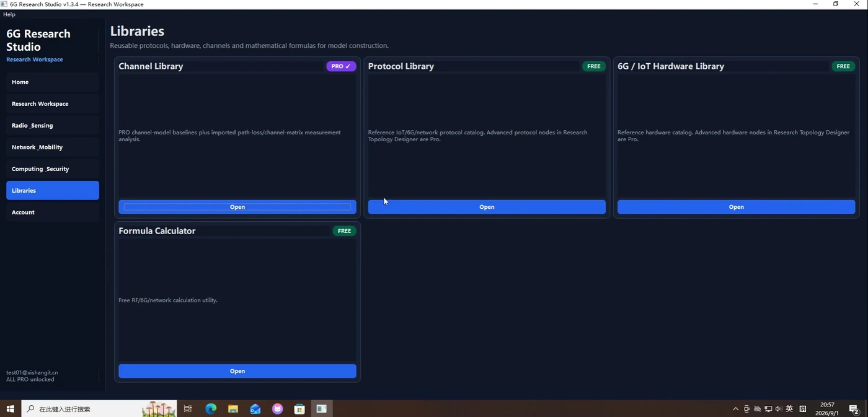
Task: Select Research Workspace in sidebar
Action: [x=53, y=103]
